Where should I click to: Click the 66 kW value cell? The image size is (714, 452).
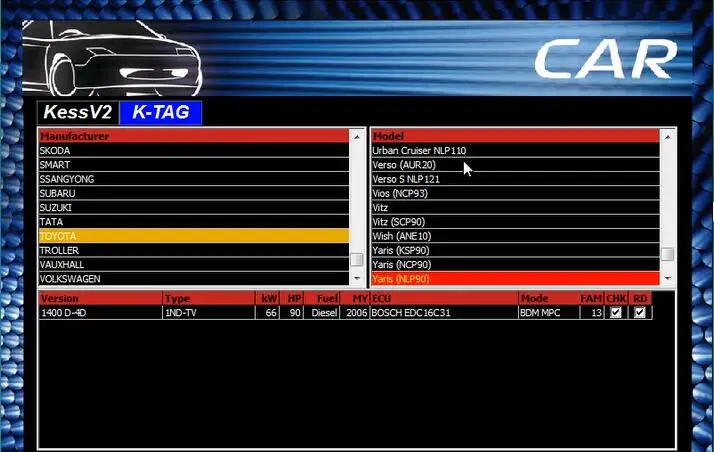point(268,313)
